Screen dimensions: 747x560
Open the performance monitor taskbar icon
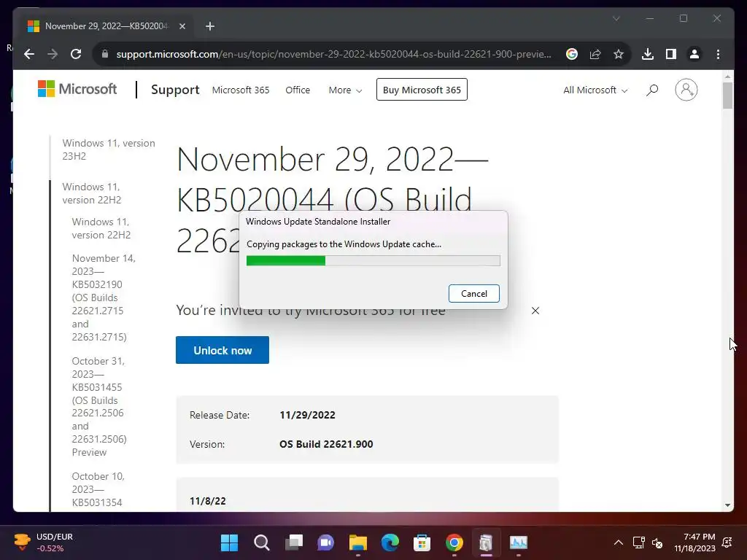519,542
